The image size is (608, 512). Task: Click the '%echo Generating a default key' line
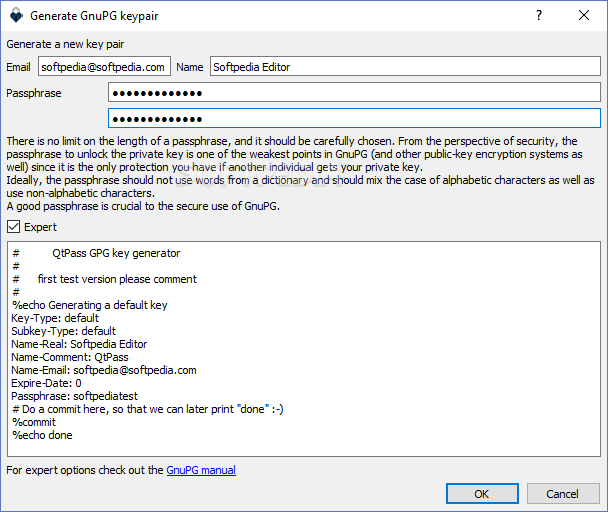90,305
